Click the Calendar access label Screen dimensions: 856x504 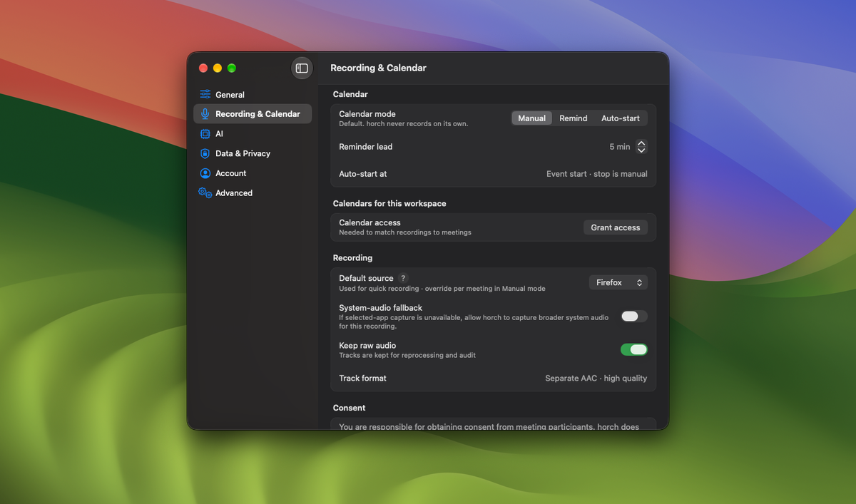[x=370, y=222]
